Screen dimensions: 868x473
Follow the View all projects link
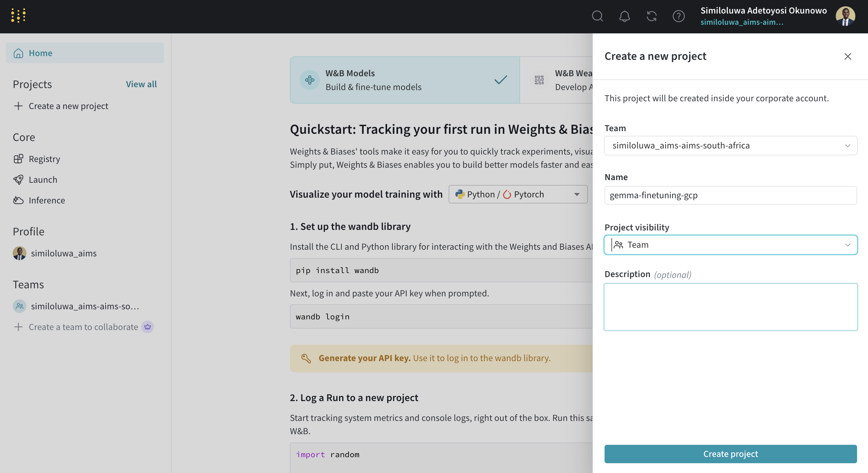(141, 84)
